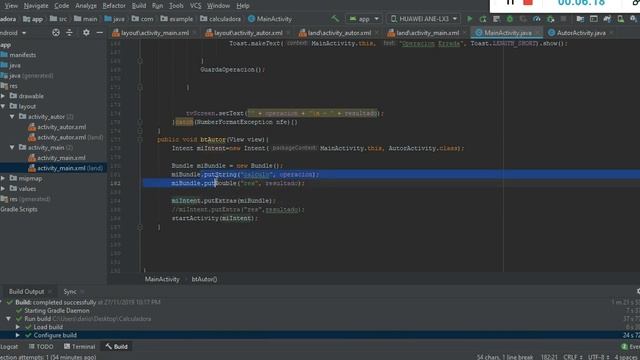
Task: Open the Navigate menu
Action: (x=36, y=6)
